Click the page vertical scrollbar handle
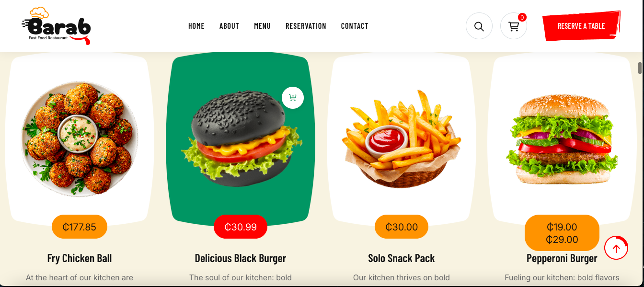The image size is (644, 287). click(x=640, y=68)
